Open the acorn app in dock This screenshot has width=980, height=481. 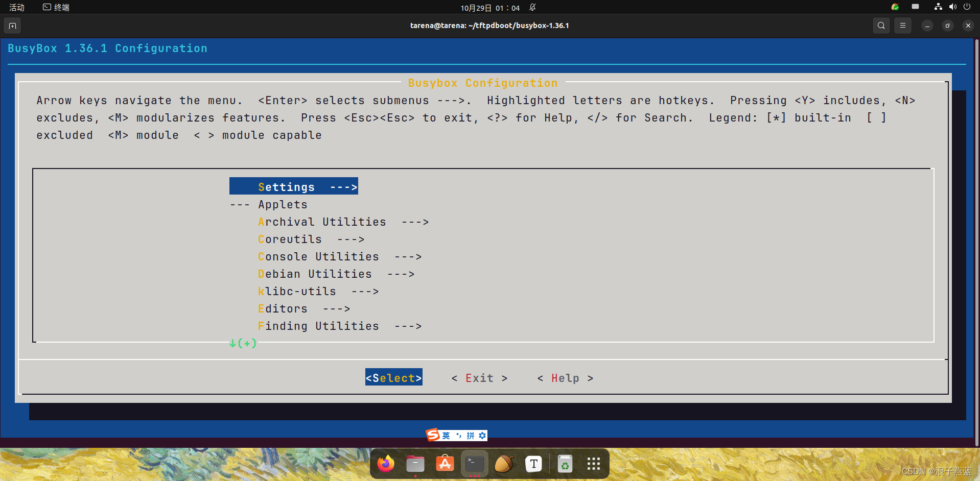(x=504, y=464)
